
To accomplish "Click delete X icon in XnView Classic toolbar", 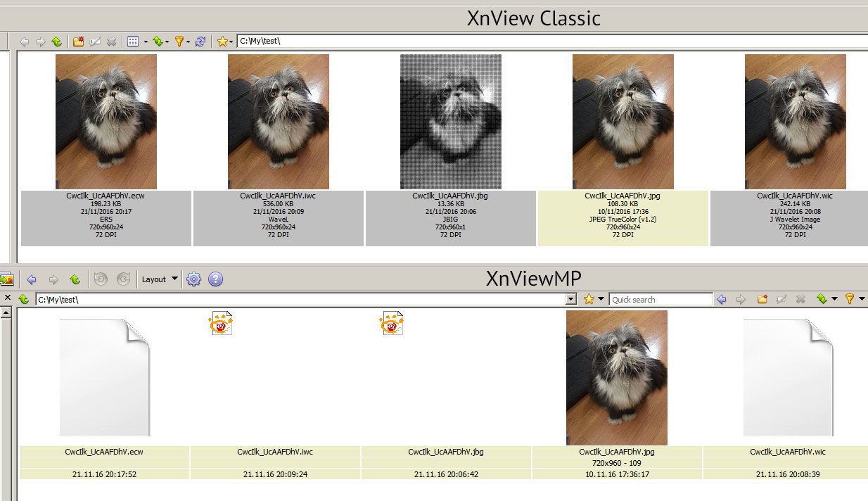I will pyautogui.click(x=111, y=42).
